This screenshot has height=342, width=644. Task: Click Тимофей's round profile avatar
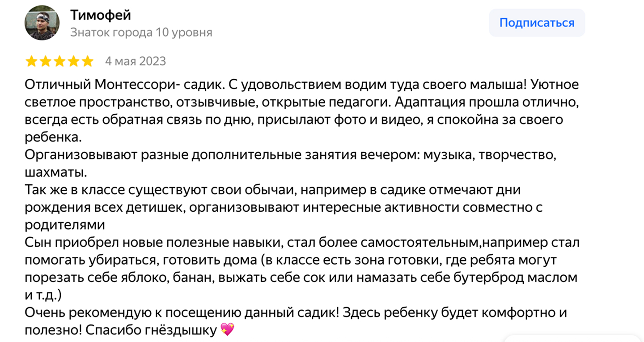[42, 23]
